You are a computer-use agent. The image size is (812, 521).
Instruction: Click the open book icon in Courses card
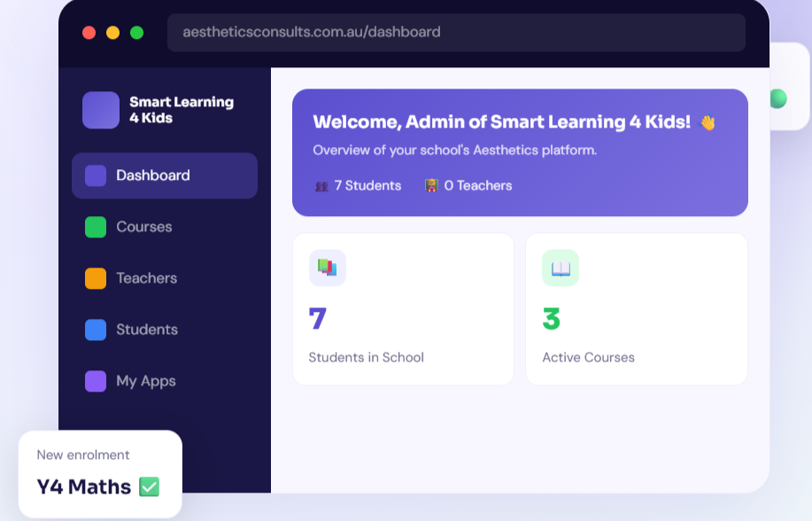point(561,268)
